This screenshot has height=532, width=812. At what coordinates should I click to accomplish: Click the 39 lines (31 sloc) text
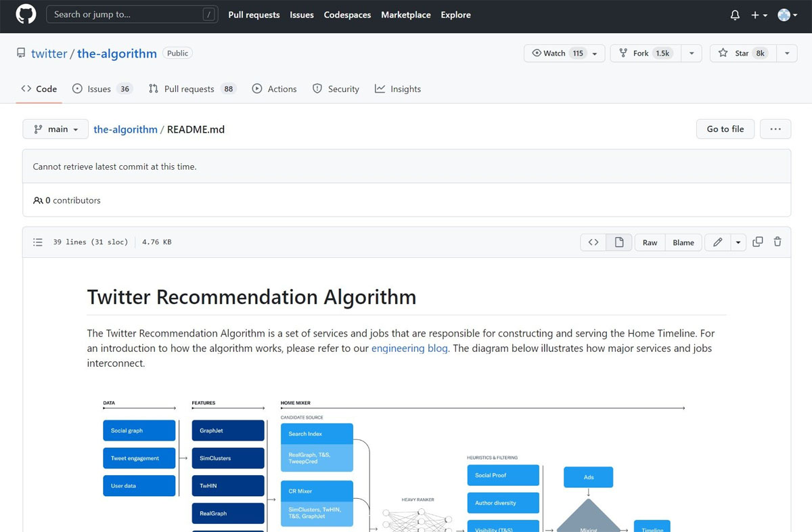[x=91, y=242]
